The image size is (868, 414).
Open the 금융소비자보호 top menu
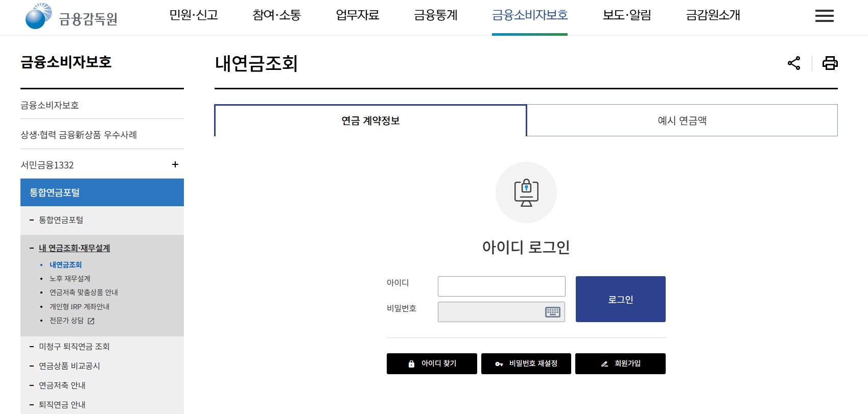pyautogui.click(x=530, y=15)
